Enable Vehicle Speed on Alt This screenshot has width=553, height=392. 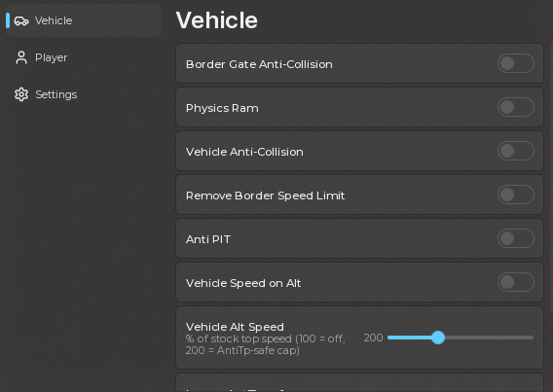click(x=516, y=282)
